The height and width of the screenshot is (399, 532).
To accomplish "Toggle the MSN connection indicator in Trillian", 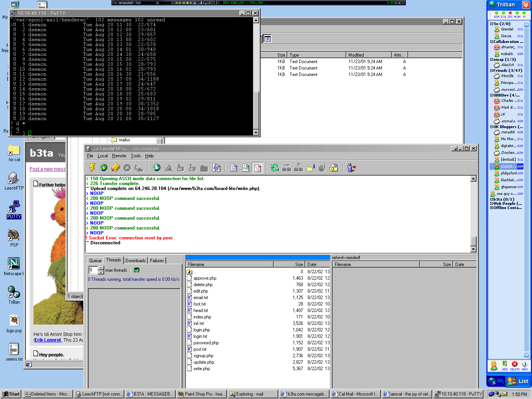I will point(517,15).
